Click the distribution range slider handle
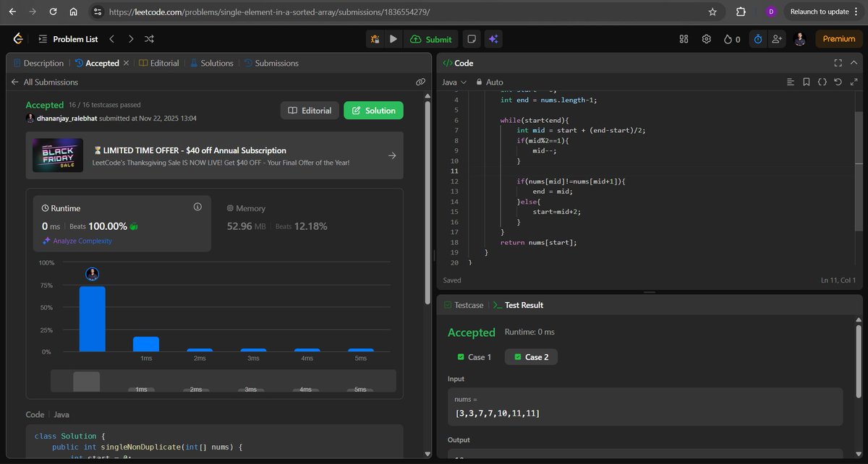The image size is (868, 464). point(87,382)
